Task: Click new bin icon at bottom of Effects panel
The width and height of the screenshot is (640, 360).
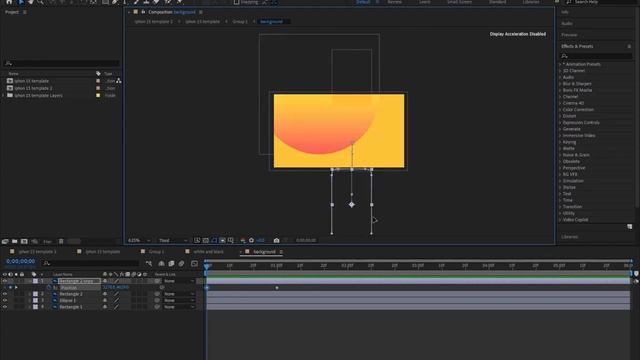Action: tap(629, 226)
